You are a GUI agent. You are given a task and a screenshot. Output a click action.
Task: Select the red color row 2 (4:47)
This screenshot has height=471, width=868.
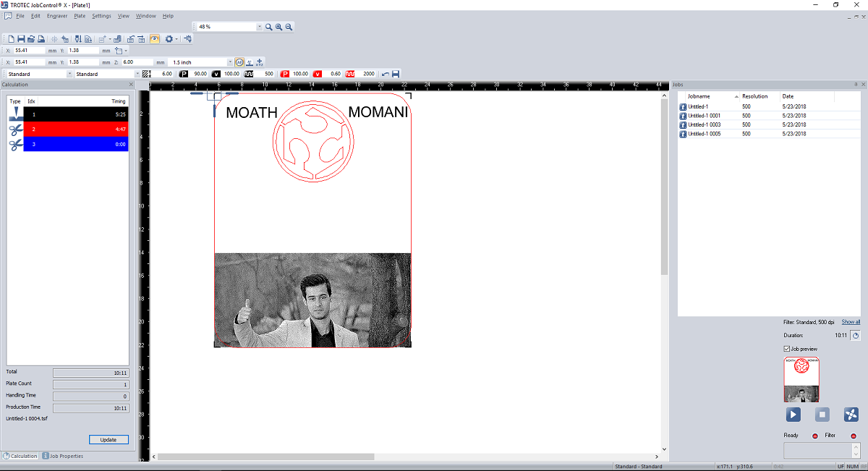[76, 130]
